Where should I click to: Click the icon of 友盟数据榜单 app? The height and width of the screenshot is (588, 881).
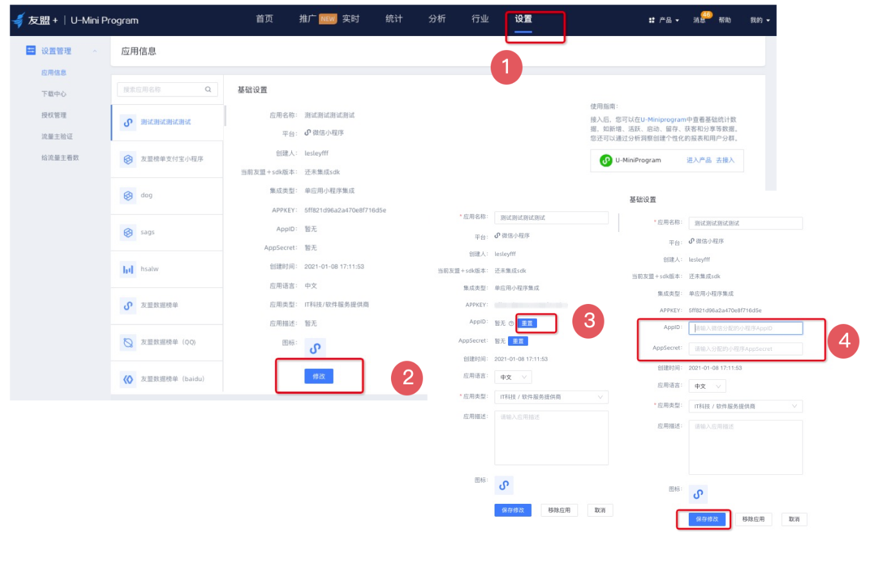[x=128, y=305]
